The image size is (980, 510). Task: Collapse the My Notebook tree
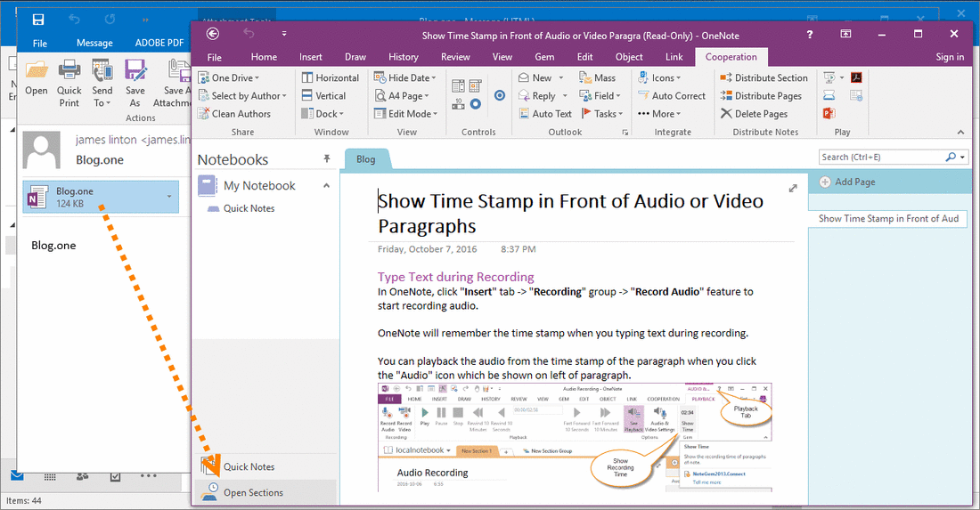(x=326, y=186)
